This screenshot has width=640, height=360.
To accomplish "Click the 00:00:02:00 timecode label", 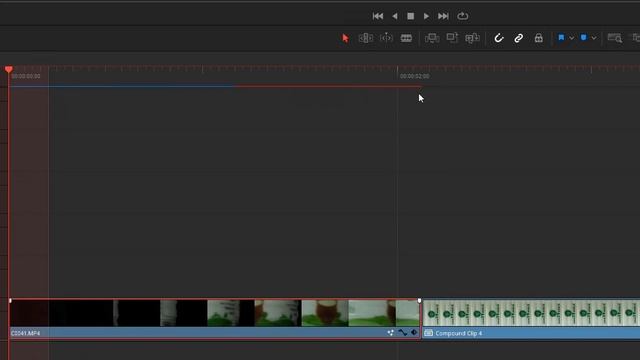I will (414, 76).
